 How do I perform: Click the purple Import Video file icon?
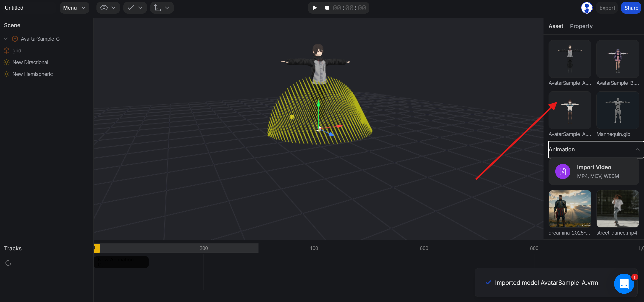(563, 171)
